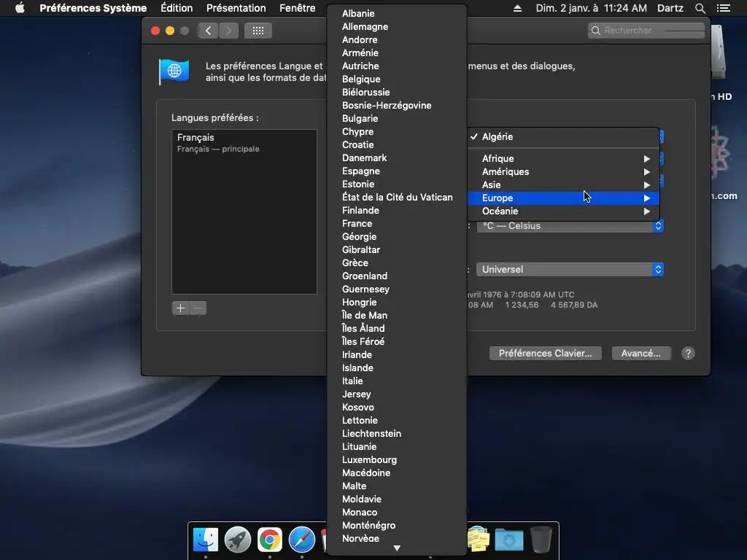Image resolution: width=747 pixels, height=560 pixels.
Task: Choose Albanie in the country list
Action: coord(396,14)
